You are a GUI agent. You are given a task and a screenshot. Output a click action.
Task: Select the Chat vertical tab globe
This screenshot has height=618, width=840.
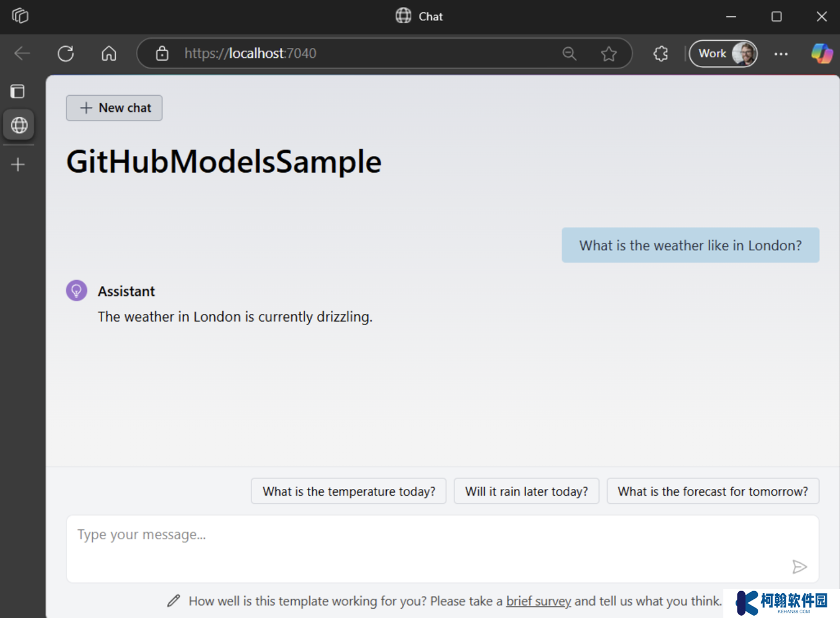point(19,125)
